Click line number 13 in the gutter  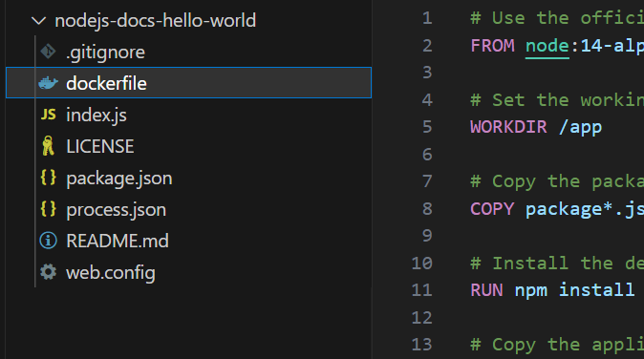point(421,345)
